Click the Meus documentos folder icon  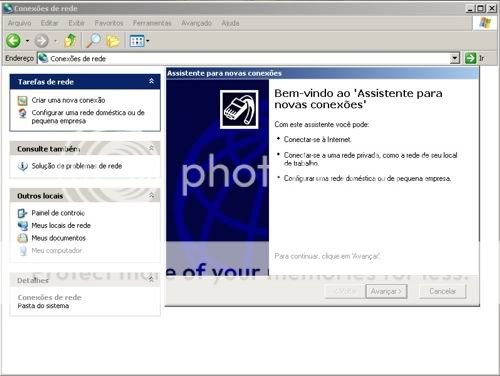click(23, 238)
